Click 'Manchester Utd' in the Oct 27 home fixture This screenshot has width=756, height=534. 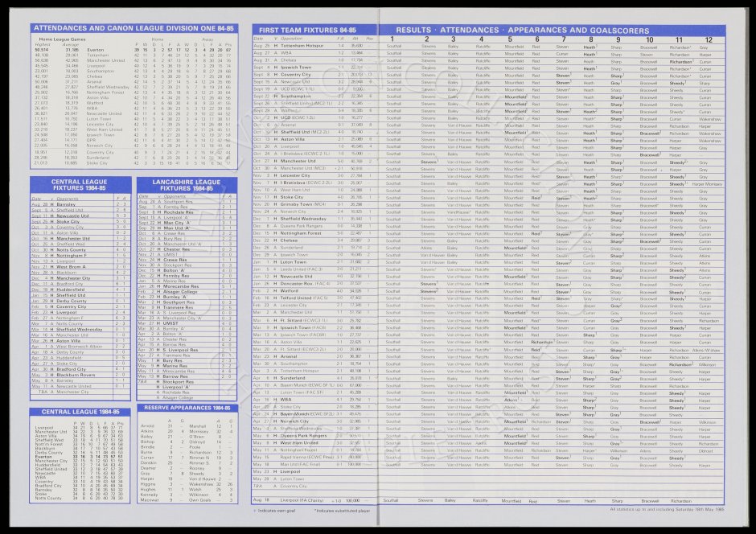pyautogui.click(x=298, y=161)
